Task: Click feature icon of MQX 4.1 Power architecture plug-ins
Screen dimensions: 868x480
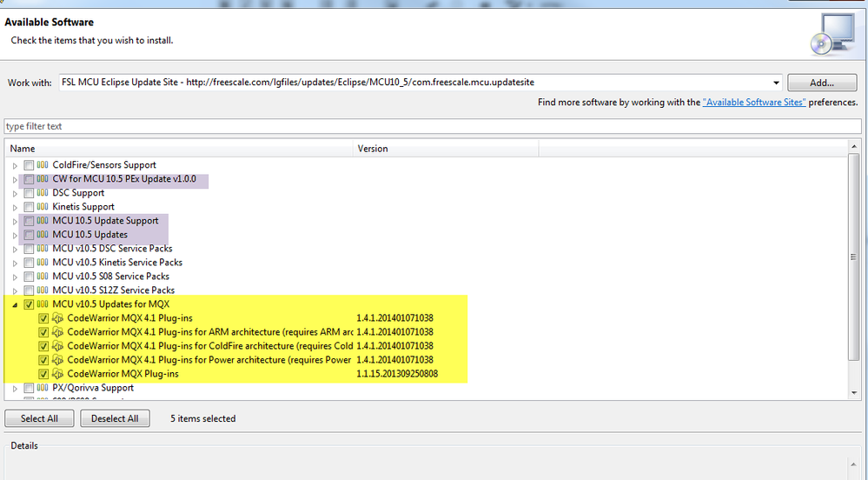Action: pyautogui.click(x=57, y=360)
